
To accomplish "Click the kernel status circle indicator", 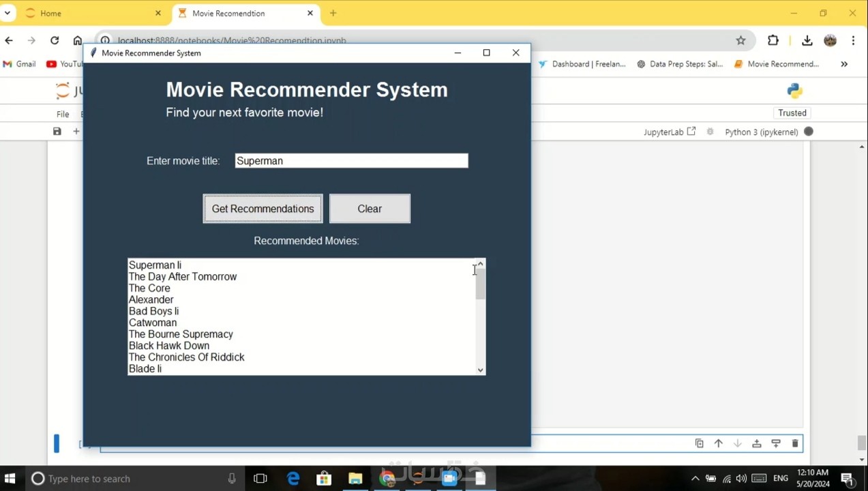I will point(809,132).
